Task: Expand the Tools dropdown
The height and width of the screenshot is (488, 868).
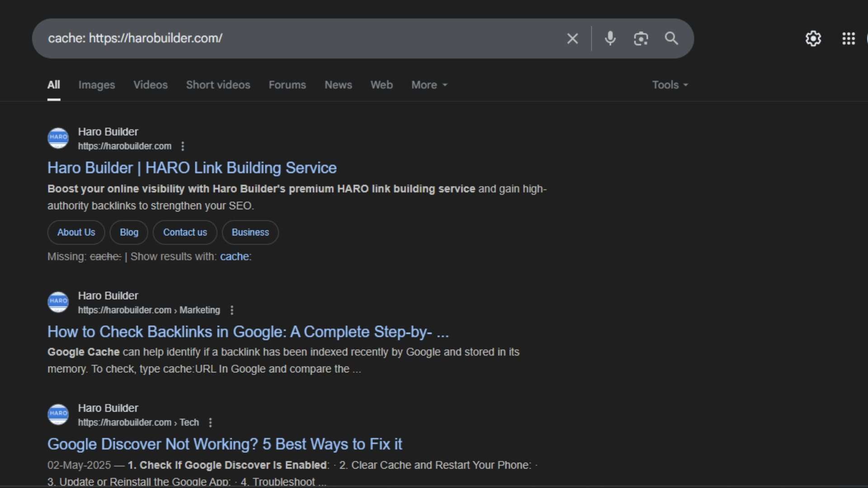Action: click(x=670, y=85)
